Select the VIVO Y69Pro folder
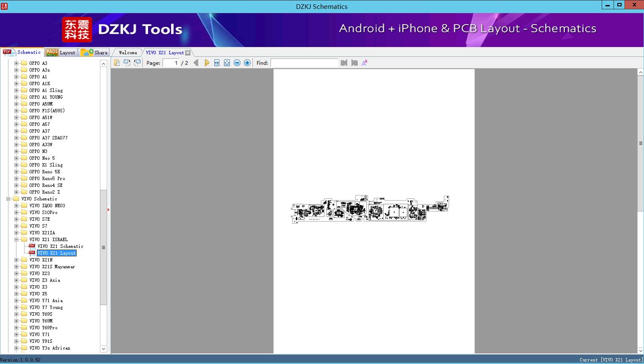 click(43, 328)
